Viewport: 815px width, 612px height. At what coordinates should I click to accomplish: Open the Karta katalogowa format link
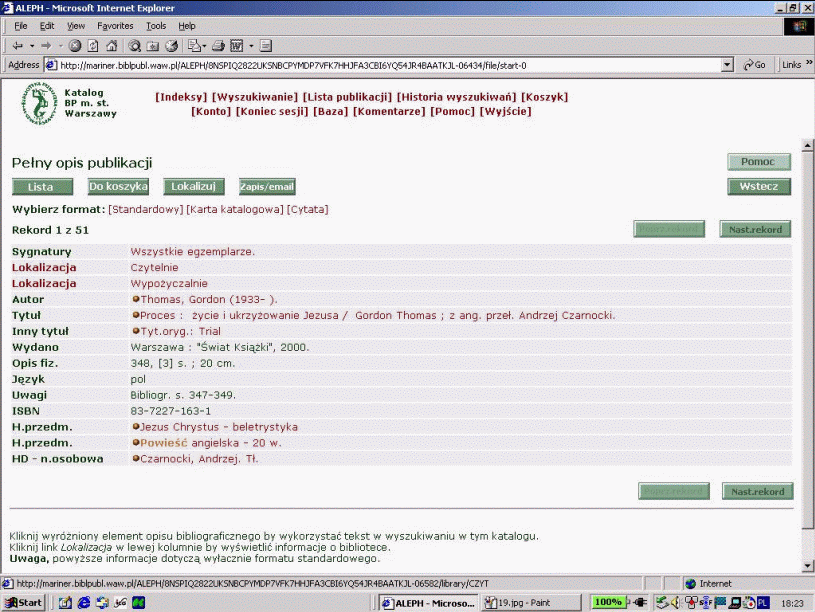pos(235,209)
